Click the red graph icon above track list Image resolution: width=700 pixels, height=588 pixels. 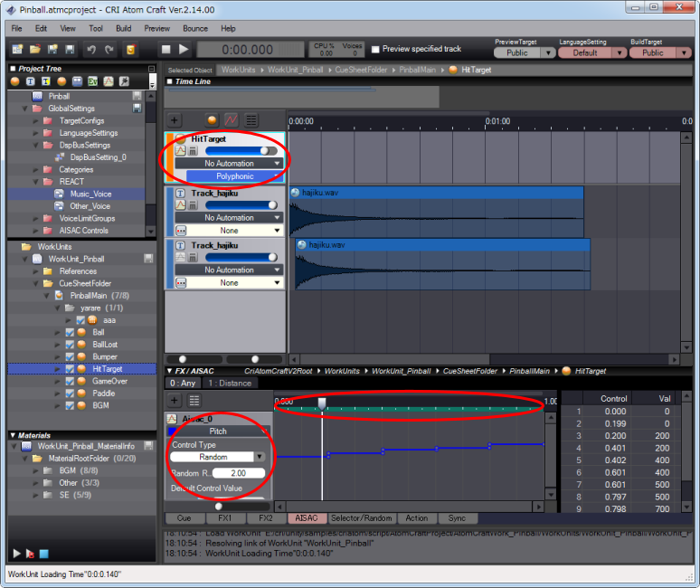[x=231, y=119]
